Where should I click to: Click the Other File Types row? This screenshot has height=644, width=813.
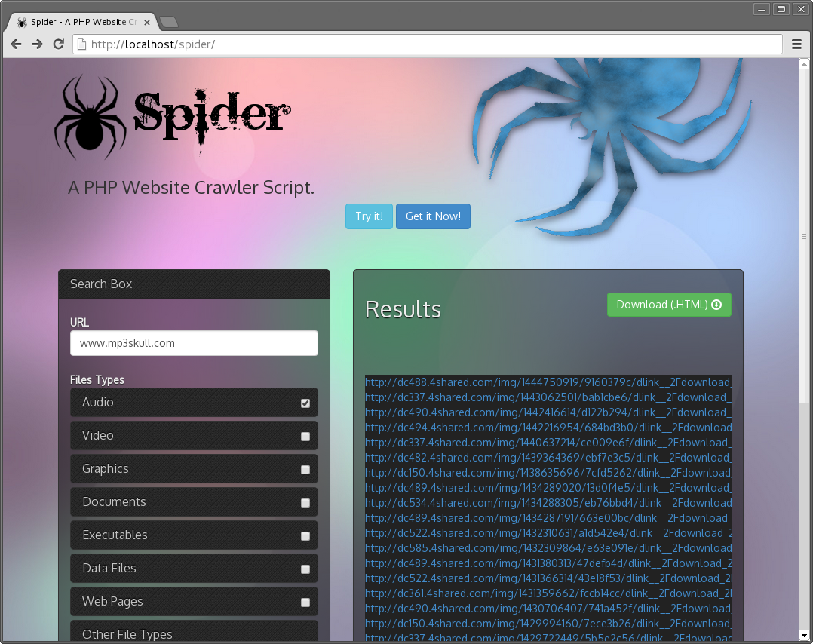tap(194, 632)
